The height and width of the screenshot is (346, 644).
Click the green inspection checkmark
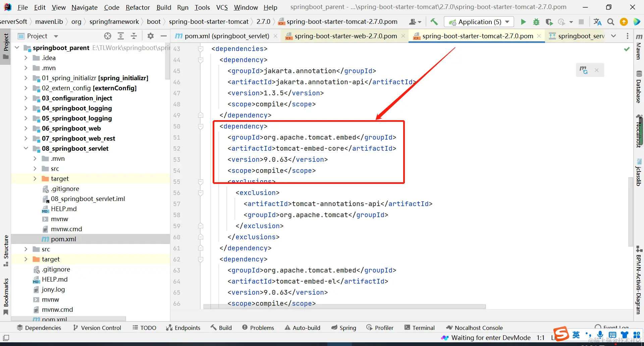pyautogui.click(x=627, y=49)
